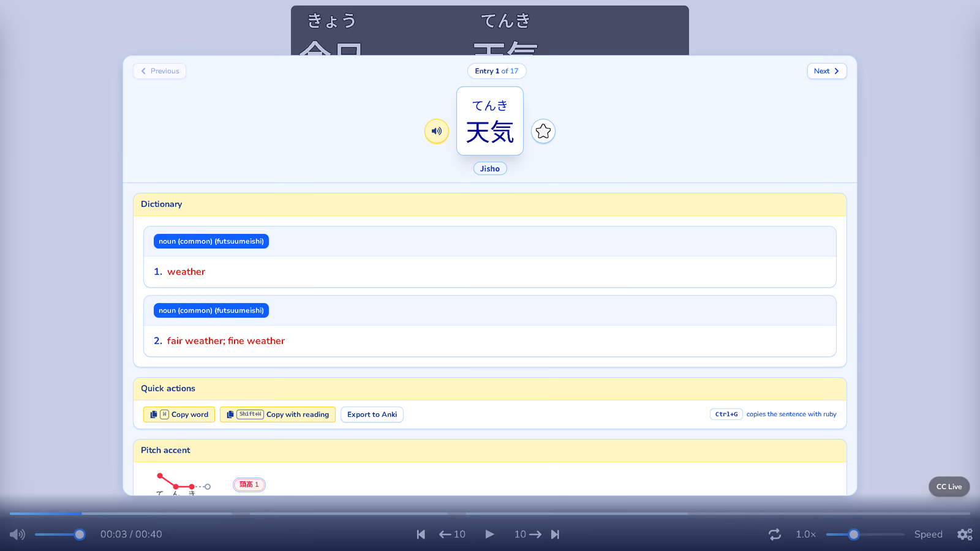This screenshot has height=551, width=980.
Task: Go to the Next dictionary entry
Action: pos(827,71)
